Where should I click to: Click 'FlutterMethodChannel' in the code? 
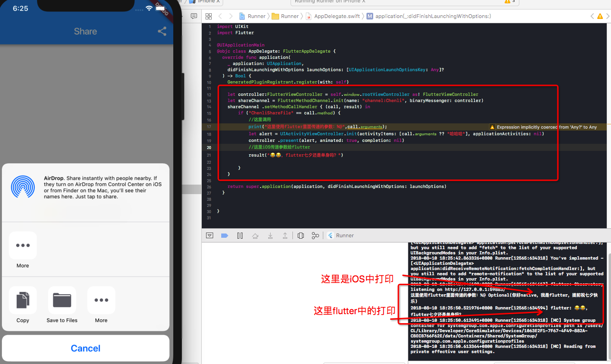coord(304,101)
